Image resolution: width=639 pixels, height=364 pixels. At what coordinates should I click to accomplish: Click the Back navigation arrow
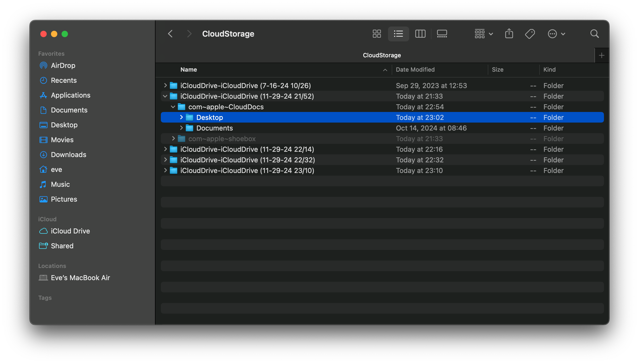click(x=170, y=34)
